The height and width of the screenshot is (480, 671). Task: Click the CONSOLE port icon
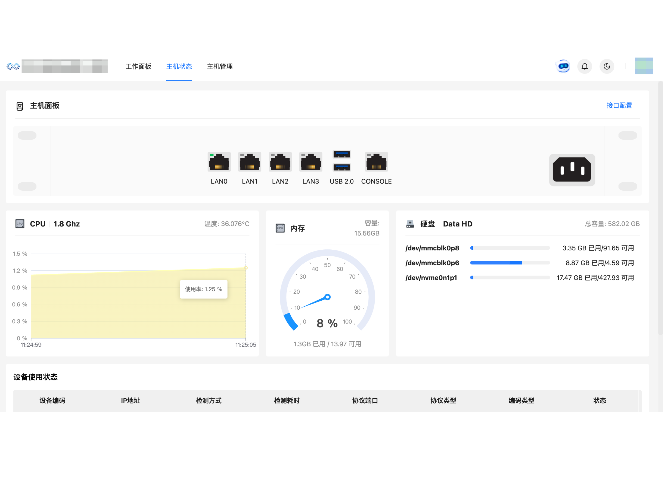[x=376, y=162]
